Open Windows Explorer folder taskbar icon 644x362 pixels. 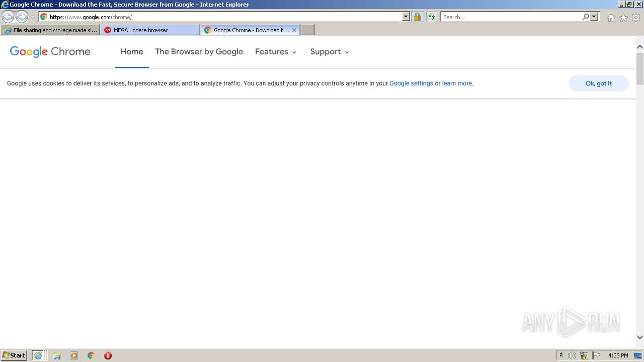(57, 355)
